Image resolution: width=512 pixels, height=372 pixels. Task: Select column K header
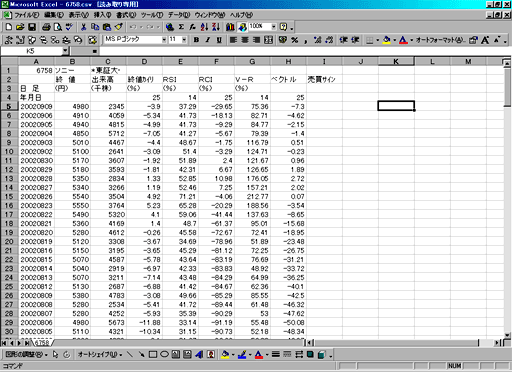(x=396, y=61)
